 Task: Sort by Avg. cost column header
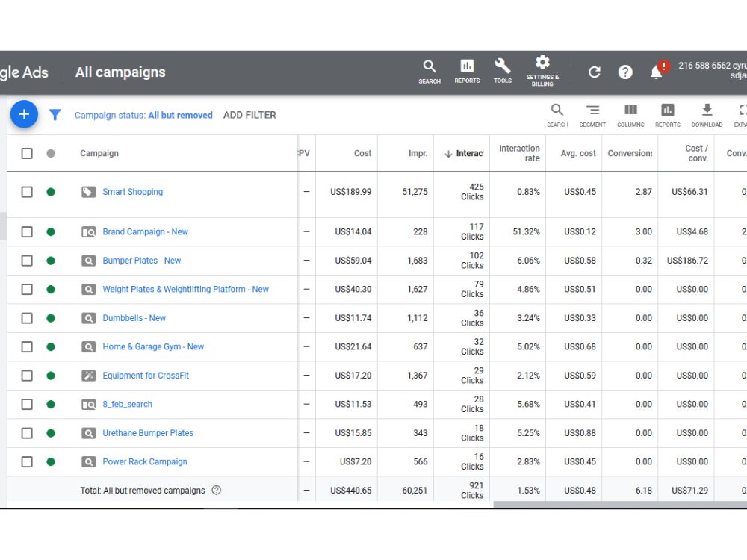tap(578, 153)
